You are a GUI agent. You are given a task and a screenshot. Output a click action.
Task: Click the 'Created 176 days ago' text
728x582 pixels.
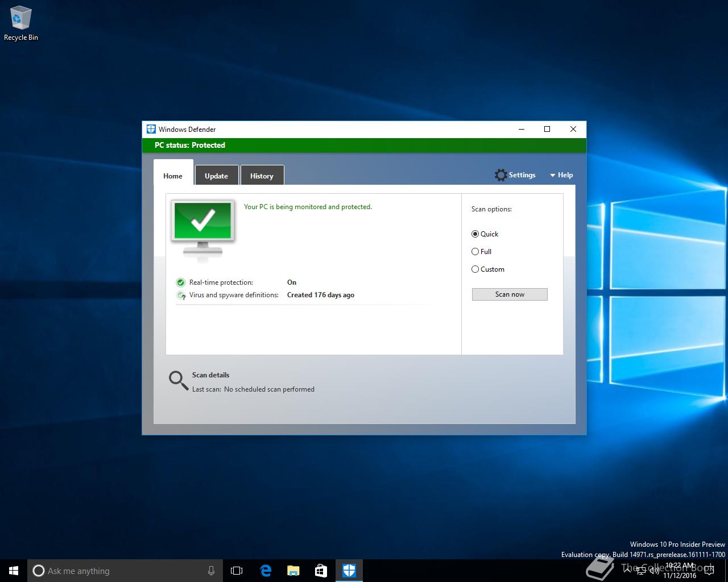point(321,295)
